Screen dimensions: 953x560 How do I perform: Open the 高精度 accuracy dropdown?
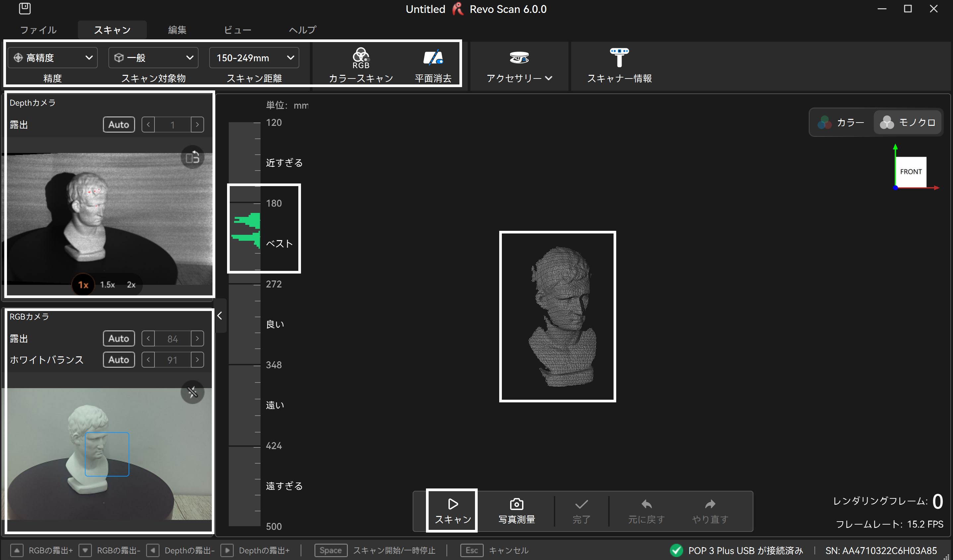(x=53, y=58)
